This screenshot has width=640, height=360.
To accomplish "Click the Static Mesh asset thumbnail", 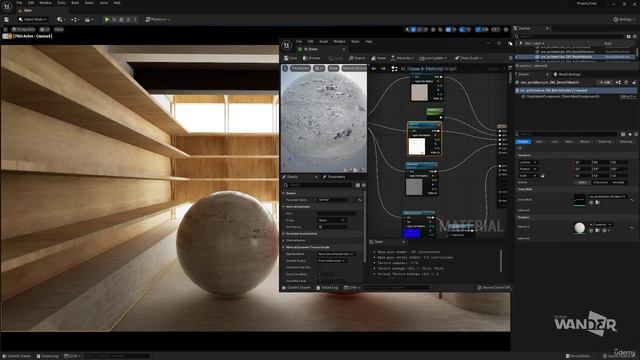I will tap(579, 200).
